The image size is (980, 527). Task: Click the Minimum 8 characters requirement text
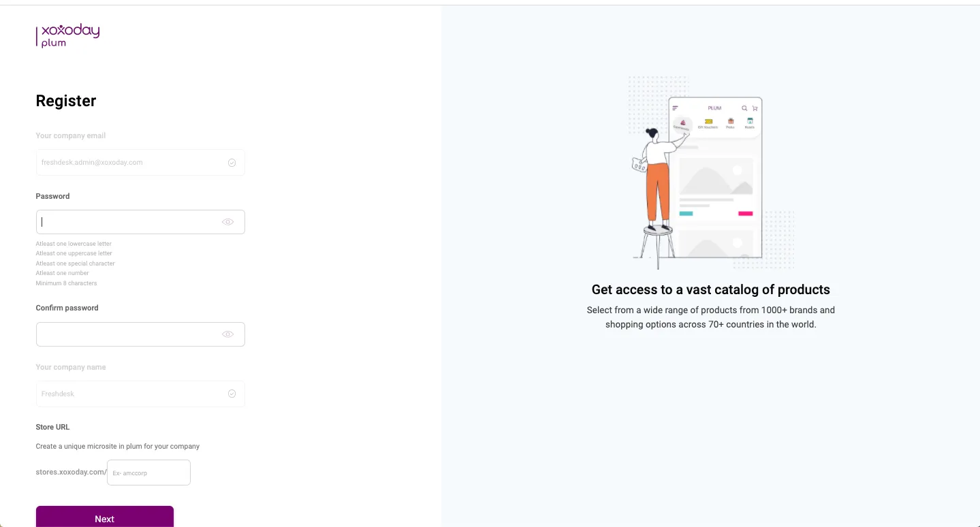66,283
